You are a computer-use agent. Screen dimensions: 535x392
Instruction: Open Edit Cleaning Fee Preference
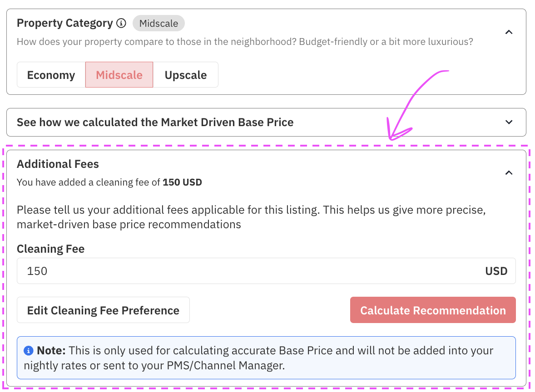(x=103, y=310)
